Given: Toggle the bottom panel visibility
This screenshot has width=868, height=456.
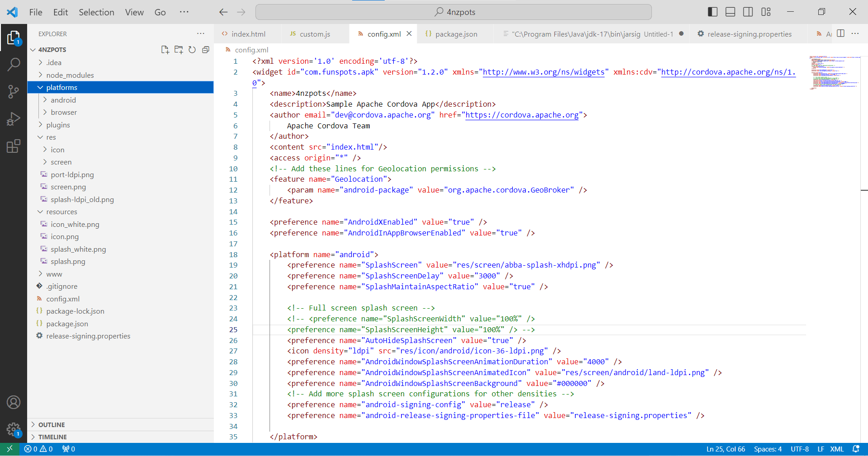Looking at the screenshot, I should pos(730,12).
